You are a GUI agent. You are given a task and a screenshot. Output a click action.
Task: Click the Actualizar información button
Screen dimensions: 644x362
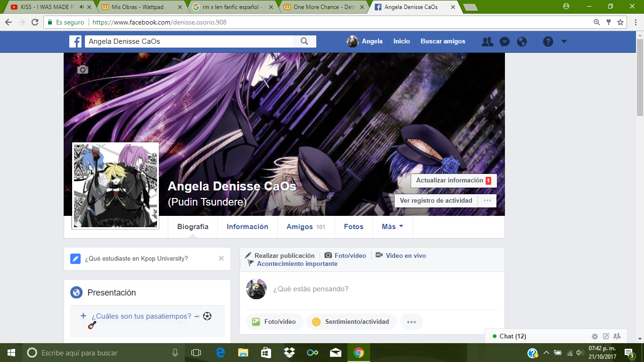(454, 181)
